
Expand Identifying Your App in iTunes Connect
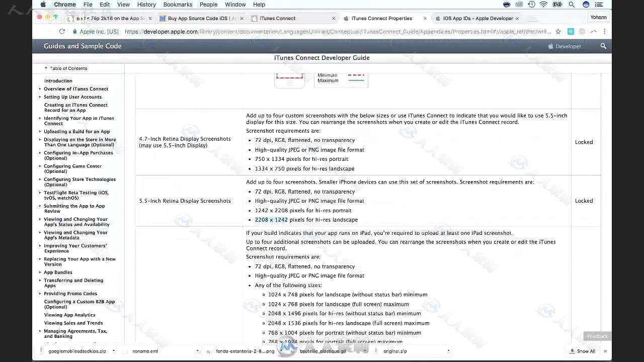tap(40, 118)
